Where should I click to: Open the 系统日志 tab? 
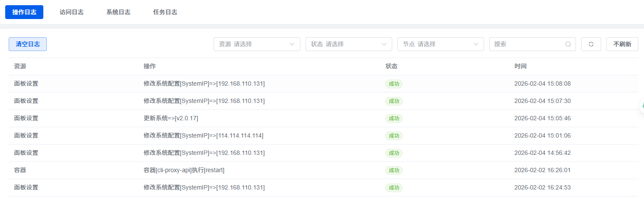pyautogui.click(x=118, y=12)
